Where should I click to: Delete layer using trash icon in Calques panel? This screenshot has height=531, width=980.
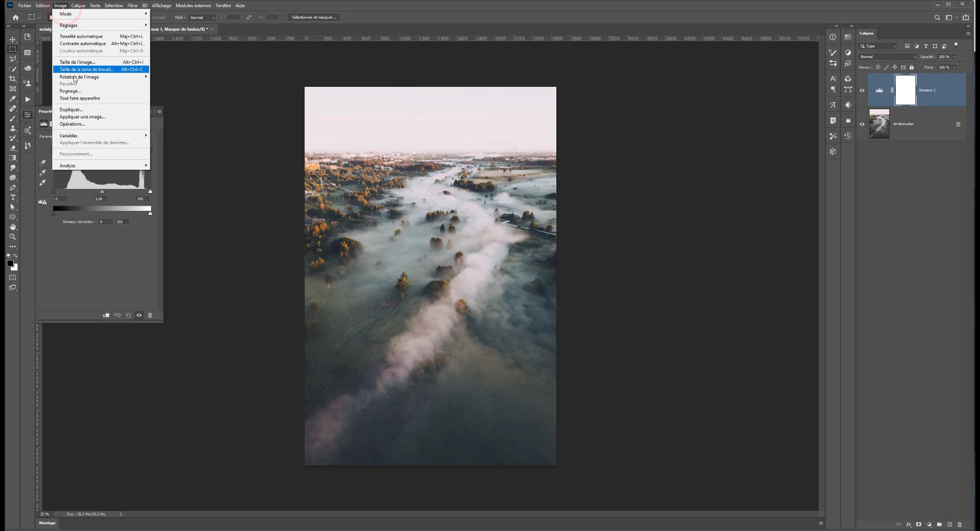pos(960,524)
